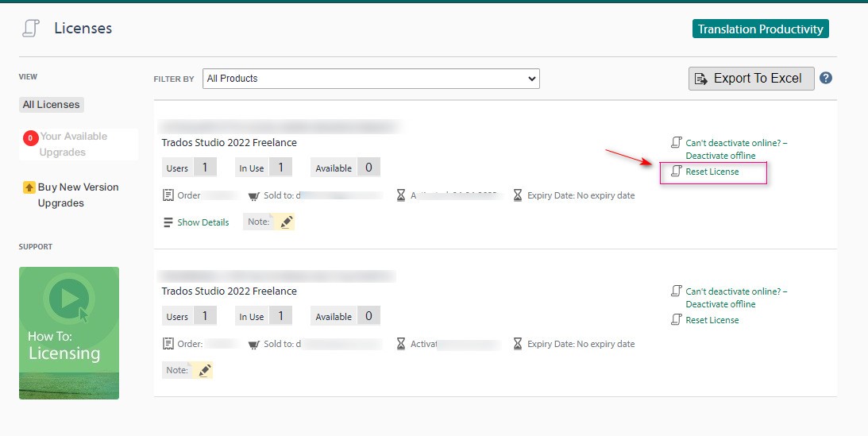Click the red zero upgrades badge

[x=30, y=137]
